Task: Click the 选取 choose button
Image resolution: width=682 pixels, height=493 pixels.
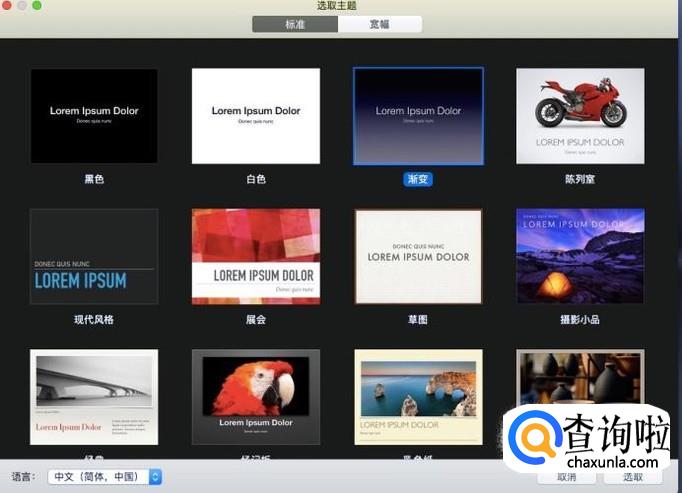Action: tap(634, 477)
